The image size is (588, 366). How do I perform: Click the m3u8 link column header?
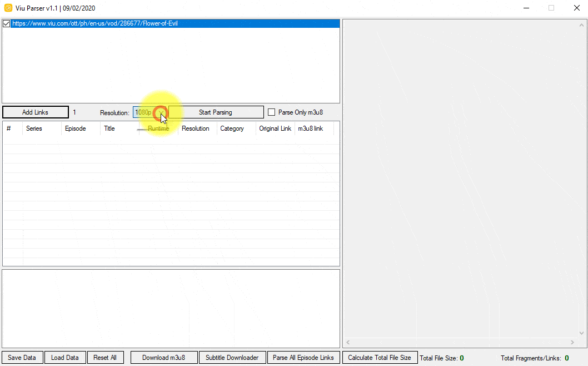click(314, 128)
